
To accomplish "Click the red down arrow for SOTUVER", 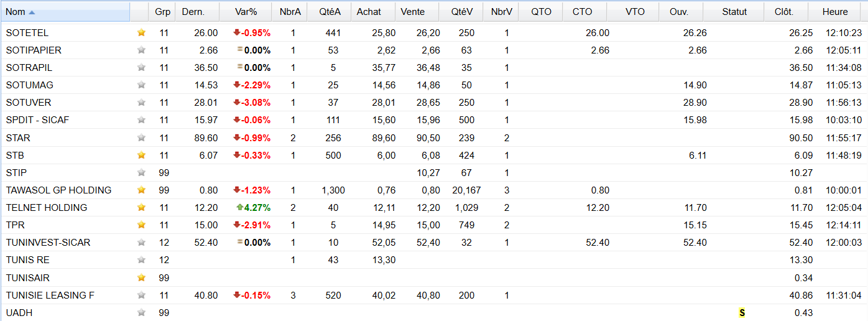I will pos(237,102).
